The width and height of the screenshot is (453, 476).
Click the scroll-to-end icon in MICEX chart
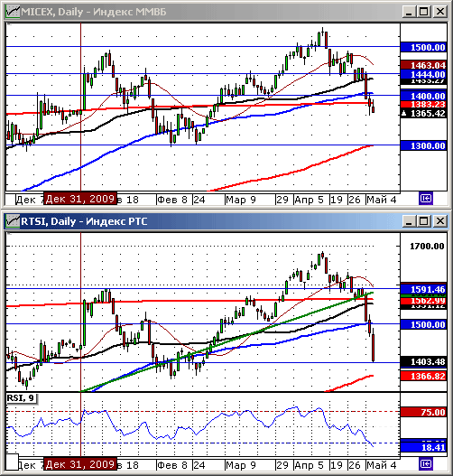[426, 199]
